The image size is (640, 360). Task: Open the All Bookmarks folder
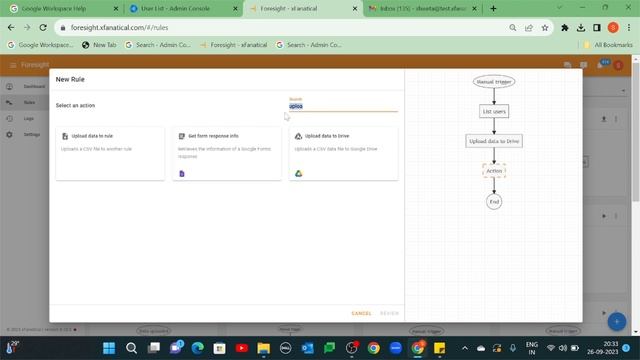[608, 45]
